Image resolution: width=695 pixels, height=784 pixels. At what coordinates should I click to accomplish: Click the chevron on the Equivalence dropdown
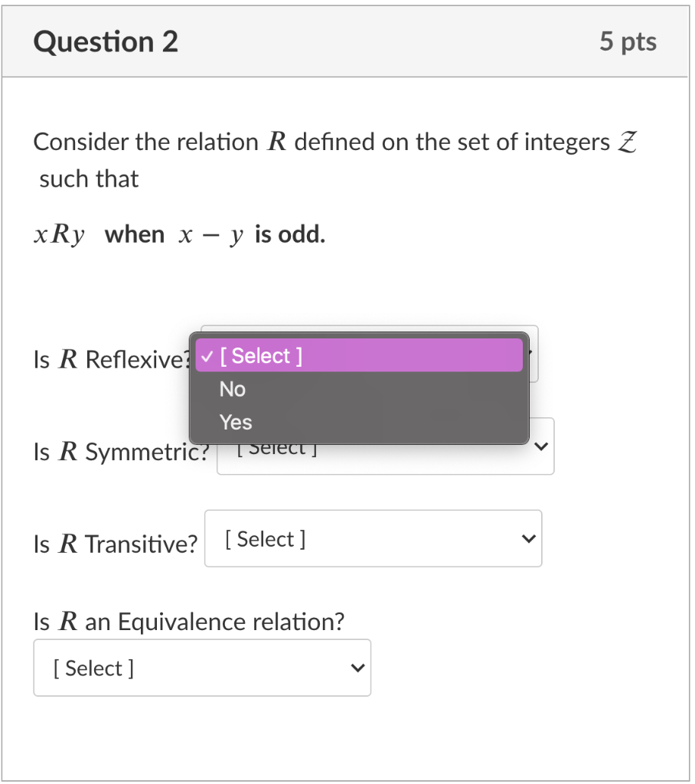coord(357,668)
